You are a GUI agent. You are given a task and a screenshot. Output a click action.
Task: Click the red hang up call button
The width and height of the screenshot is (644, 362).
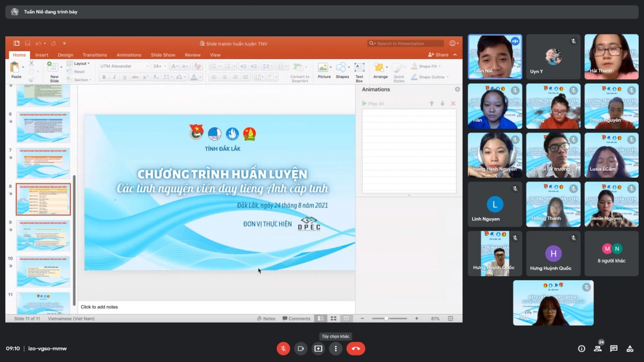tap(356, 348)
